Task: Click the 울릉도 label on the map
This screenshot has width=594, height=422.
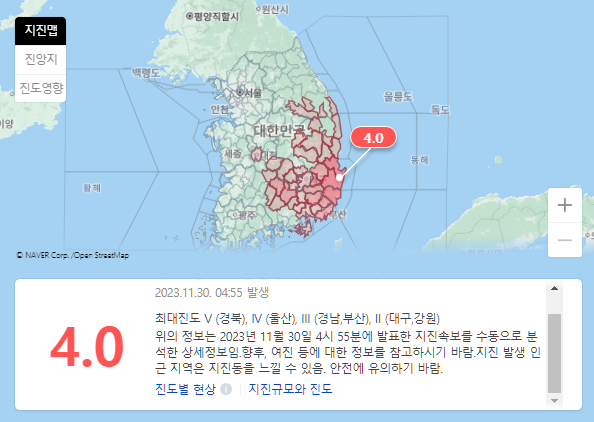Action: pos(397,97)
